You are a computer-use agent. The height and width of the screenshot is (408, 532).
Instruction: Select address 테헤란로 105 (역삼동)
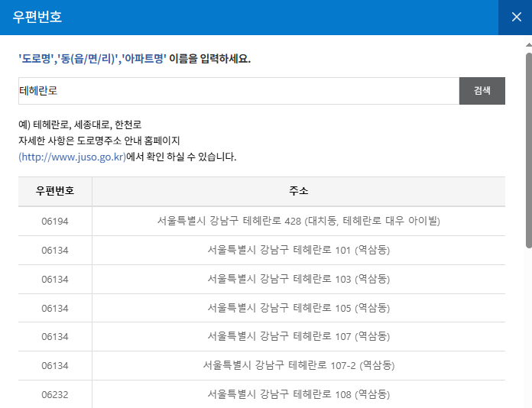(299, 308)
